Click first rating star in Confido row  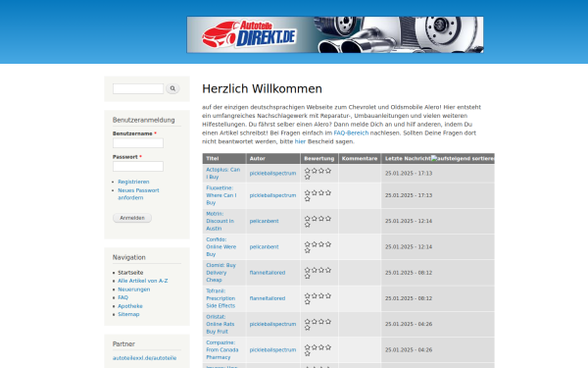[x=308, y=244]
